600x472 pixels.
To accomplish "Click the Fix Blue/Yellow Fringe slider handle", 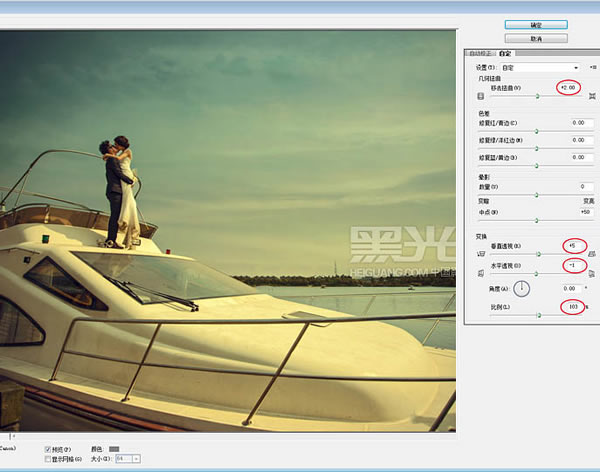I will tap(536, 166).
